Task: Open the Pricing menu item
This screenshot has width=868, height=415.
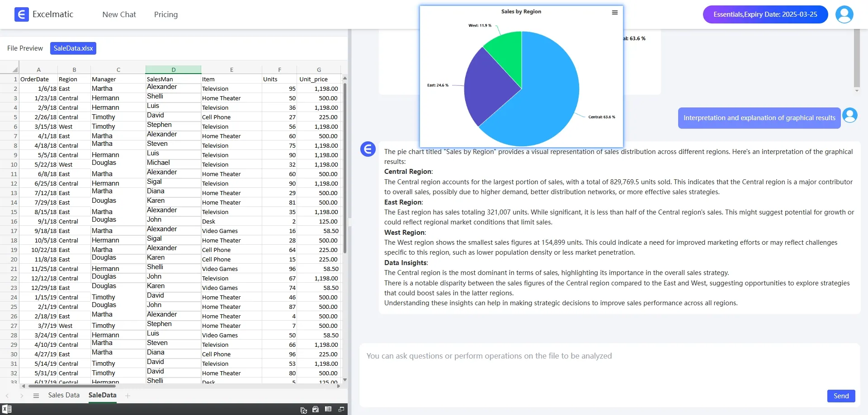Action: [165, 14]
